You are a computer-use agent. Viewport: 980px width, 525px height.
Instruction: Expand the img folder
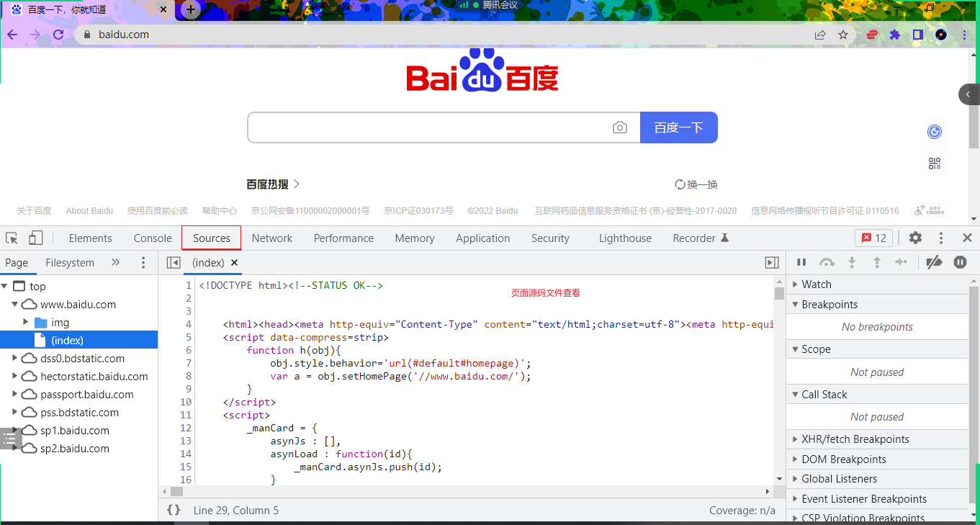click(26, 322)
